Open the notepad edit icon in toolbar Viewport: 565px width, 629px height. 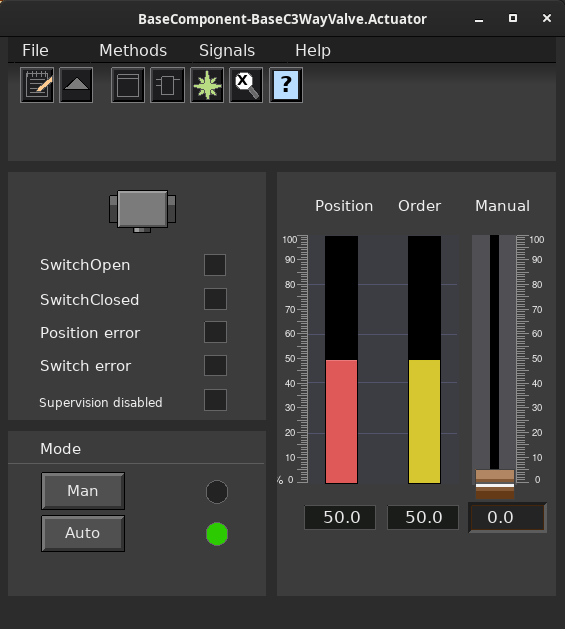(x=37, y=85)
